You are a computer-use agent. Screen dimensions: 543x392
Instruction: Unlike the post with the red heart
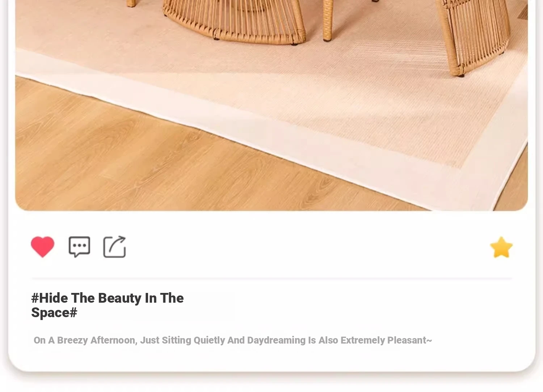[42, 247]
